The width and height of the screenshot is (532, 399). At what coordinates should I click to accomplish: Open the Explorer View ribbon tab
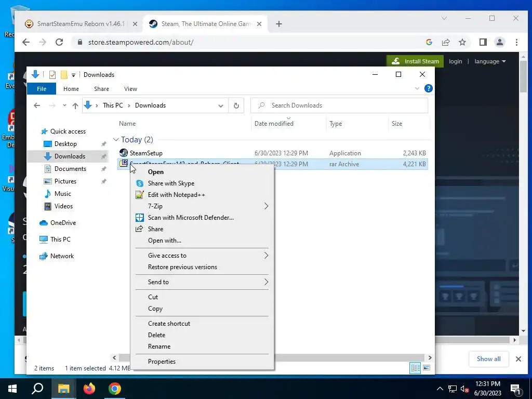click(x=130, y=89)
